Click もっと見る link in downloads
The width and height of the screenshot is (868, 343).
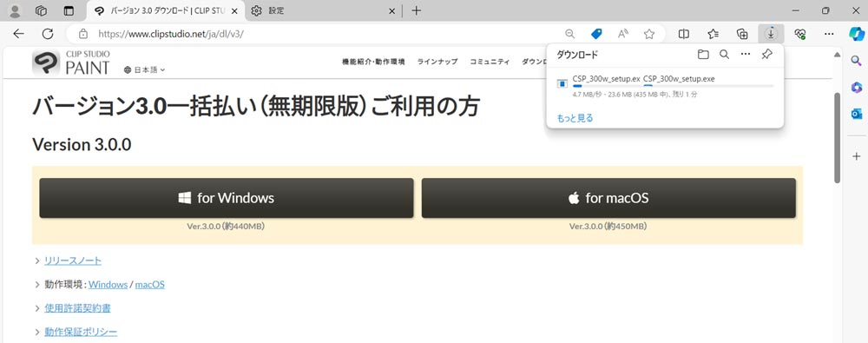pos(575,117)
